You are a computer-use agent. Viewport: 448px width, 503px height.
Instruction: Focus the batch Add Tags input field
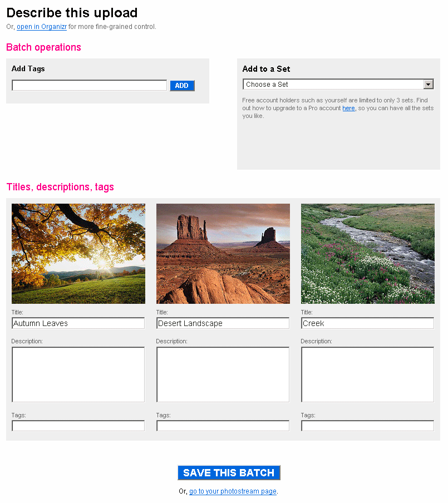[89, 85]
